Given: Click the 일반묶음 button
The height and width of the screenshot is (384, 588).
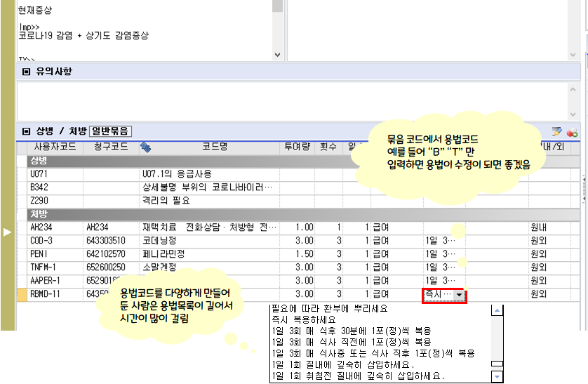Looking at the screenshot, I should point(110,131).
